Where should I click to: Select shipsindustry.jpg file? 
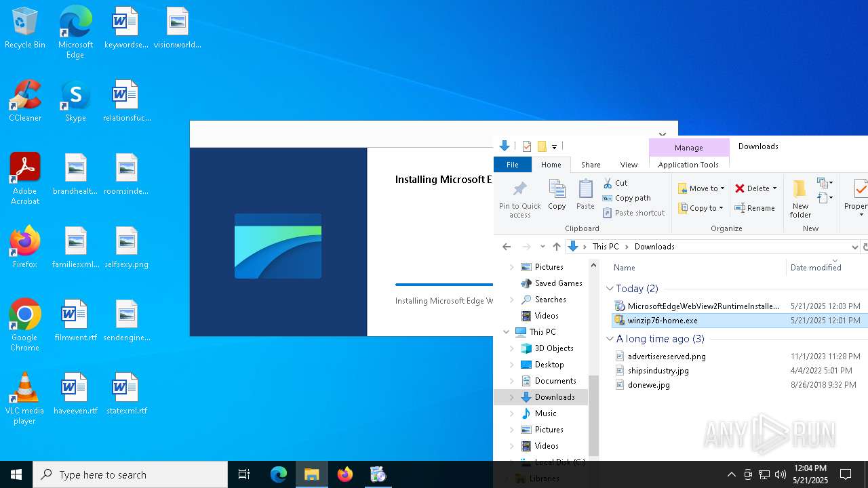click(x=658, y=371)
